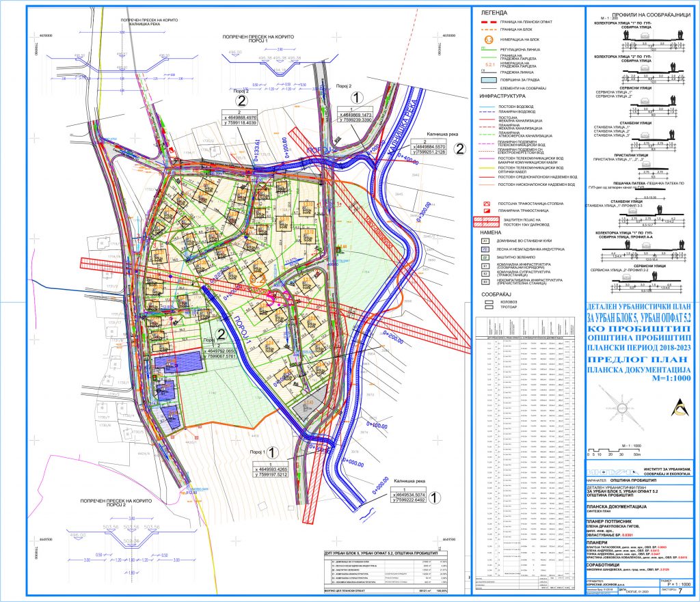Click the planned transformer station legend symbol
Viewport: 700px width, 602px height.
[487, 210]
